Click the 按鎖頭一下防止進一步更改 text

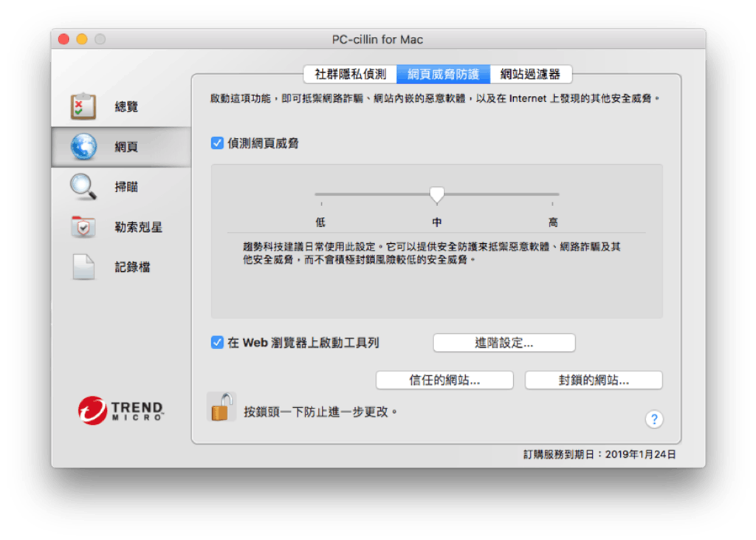[x=320, y=411]
